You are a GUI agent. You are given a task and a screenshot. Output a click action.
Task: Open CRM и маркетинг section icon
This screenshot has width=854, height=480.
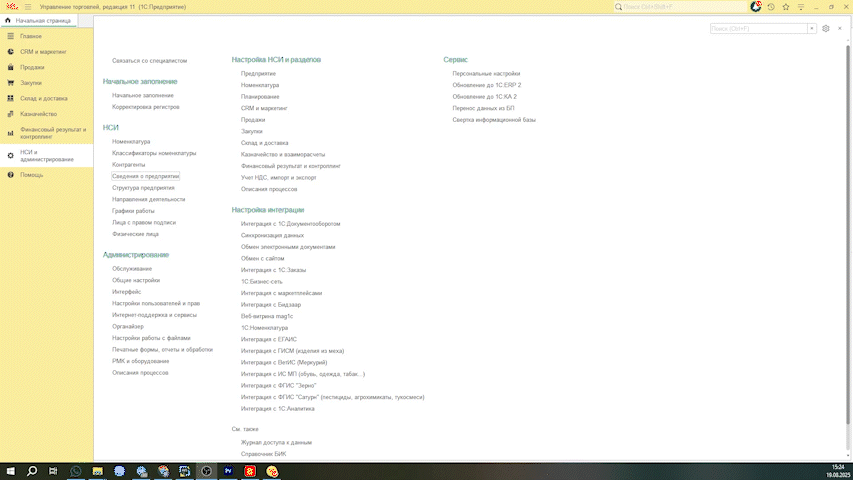pos(10,52)
